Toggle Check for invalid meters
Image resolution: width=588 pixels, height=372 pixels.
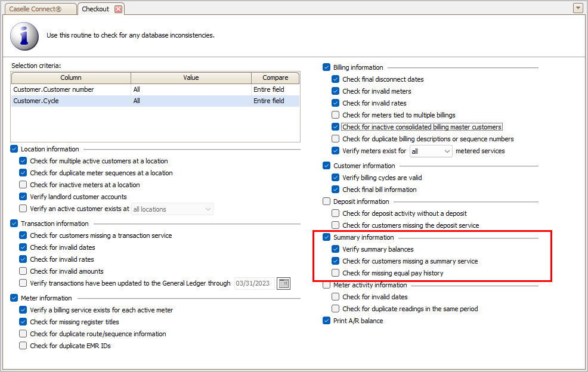pyautogui.click(x=336, y=91)
